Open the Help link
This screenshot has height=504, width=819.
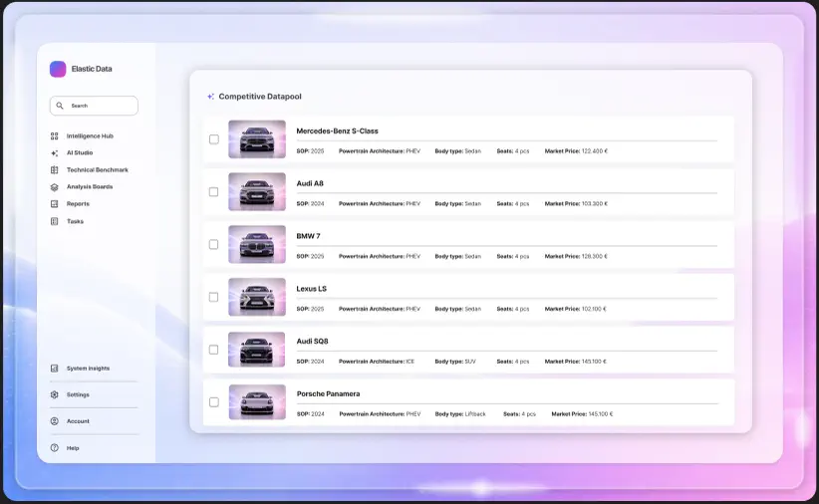(73, 448)
